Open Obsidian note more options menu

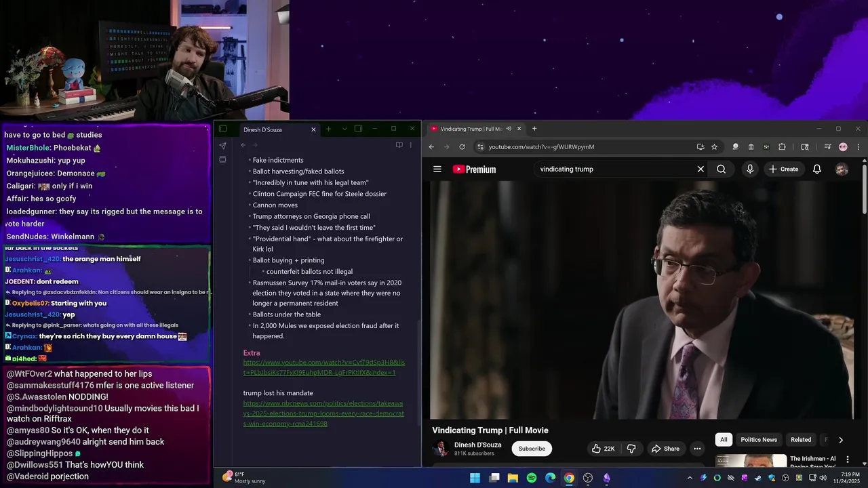410,145
